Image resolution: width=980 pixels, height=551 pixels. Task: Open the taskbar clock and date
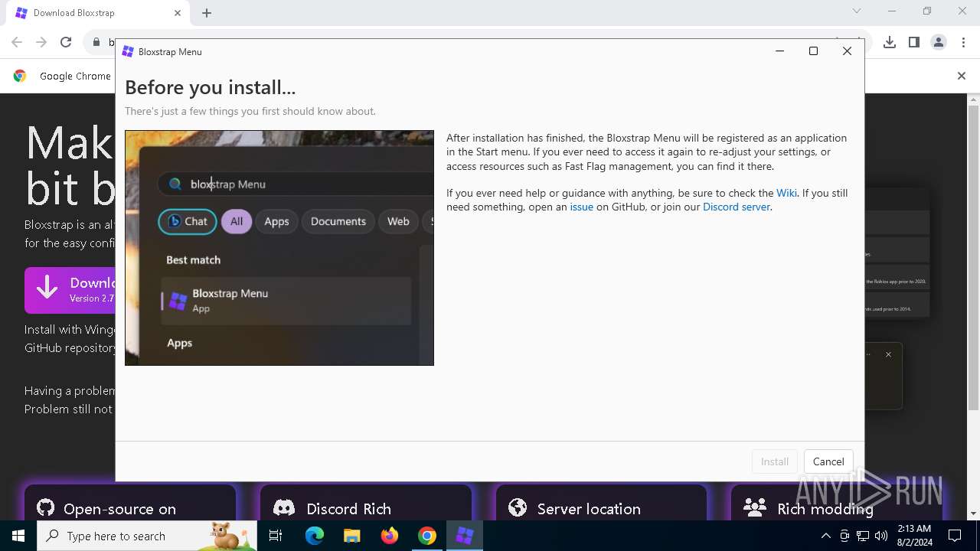913,536
